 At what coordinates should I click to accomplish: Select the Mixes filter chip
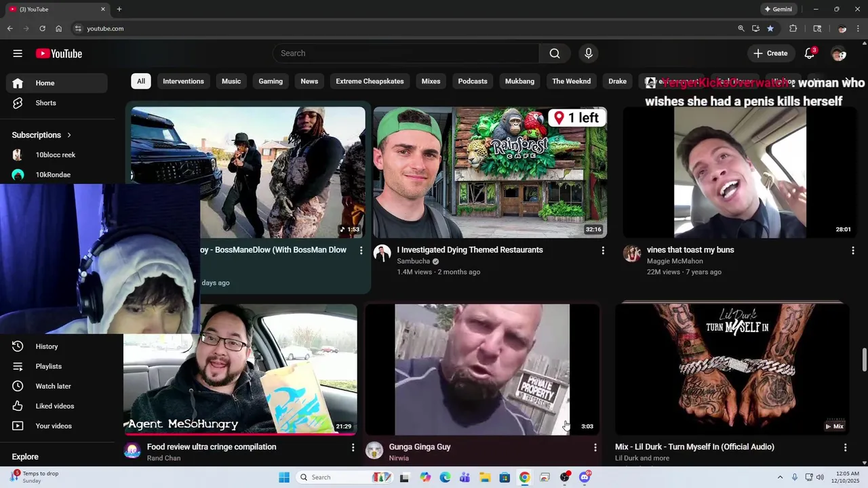pyautogui.click(x=431, y=81)
